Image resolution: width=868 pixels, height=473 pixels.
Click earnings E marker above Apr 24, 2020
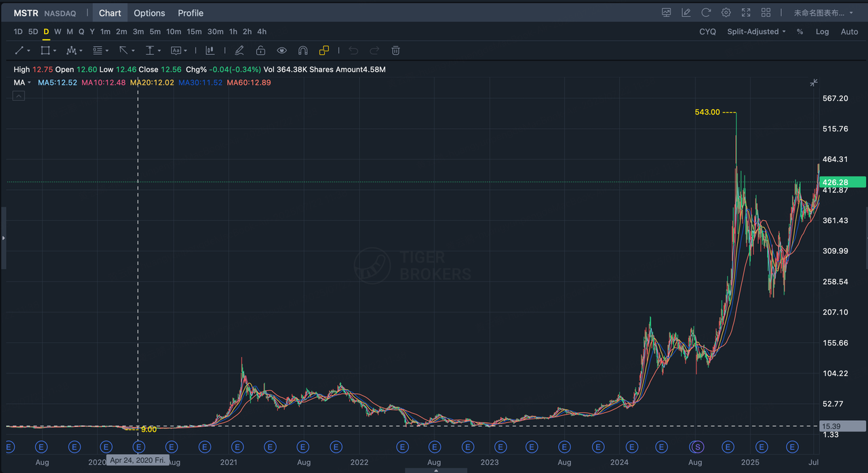(x=139, y=447)
